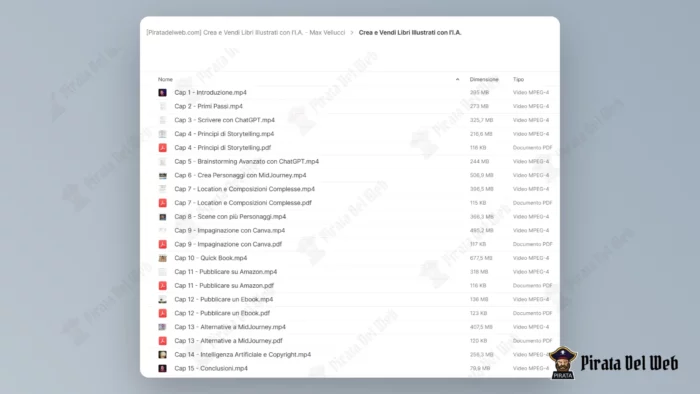Screen dimensions: 700x394
Task: Select the Cap 10 - Quick Book video icon
Action: pyautogui.click(x=162, y=258)
